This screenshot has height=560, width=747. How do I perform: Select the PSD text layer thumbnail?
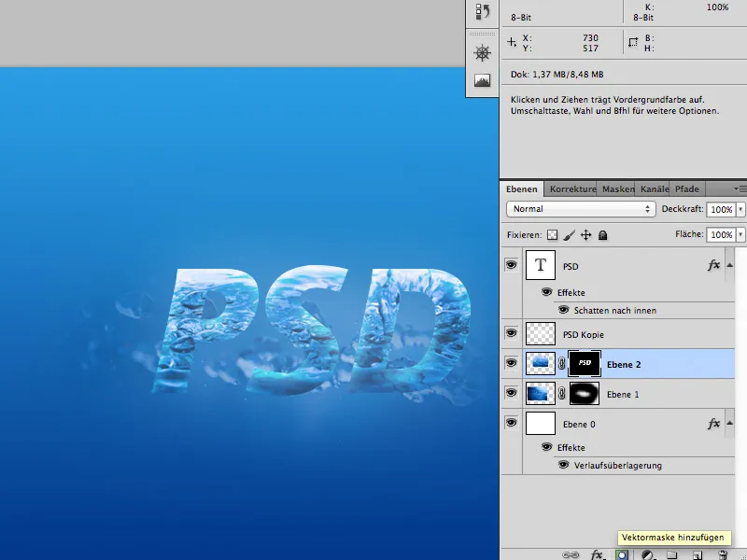click(x=541, y=265)
